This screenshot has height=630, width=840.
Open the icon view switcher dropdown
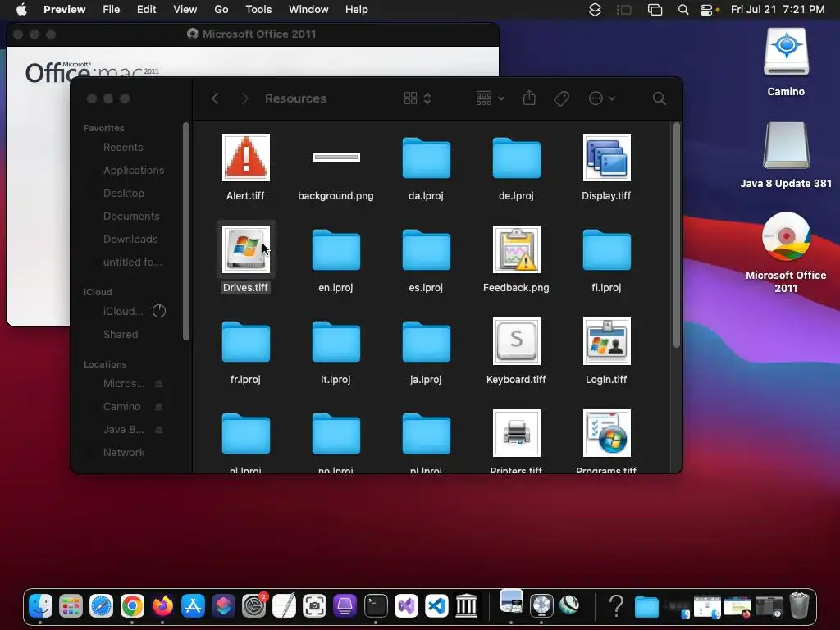tap(418, 98)
